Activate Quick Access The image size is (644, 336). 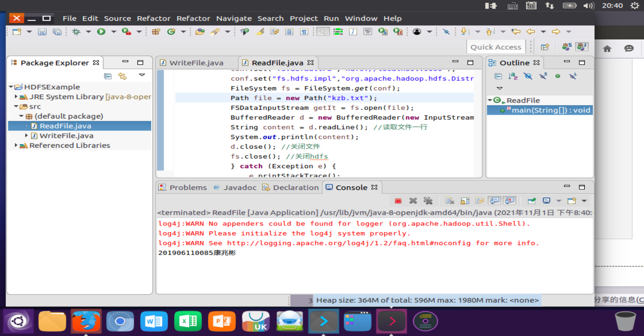(496, 47)
